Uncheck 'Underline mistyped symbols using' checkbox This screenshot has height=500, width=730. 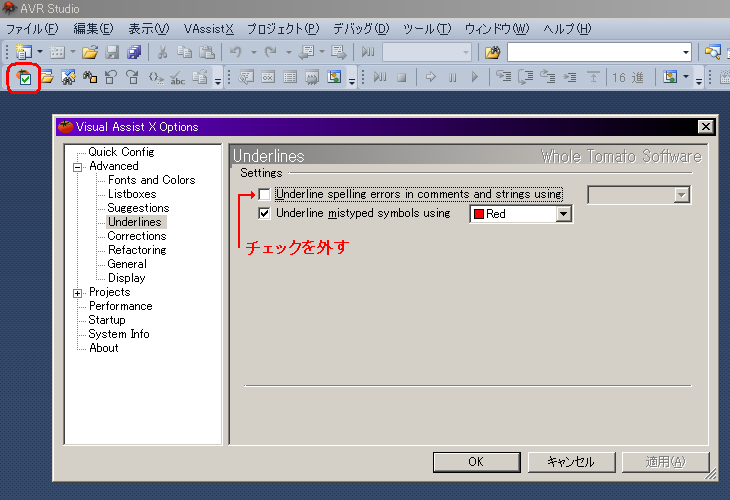264,214
